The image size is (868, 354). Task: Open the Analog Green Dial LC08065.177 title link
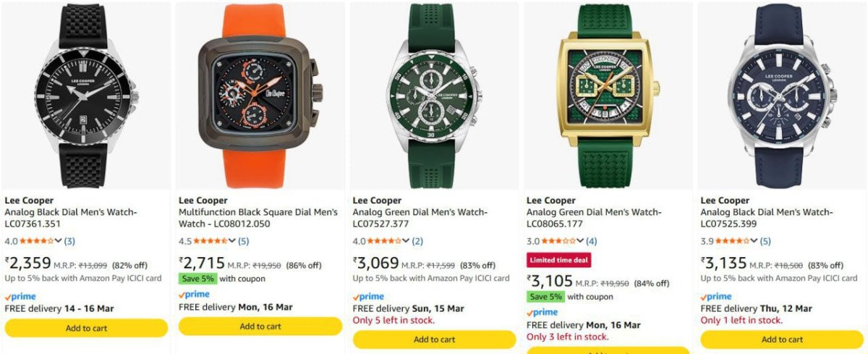coord(593,218)
